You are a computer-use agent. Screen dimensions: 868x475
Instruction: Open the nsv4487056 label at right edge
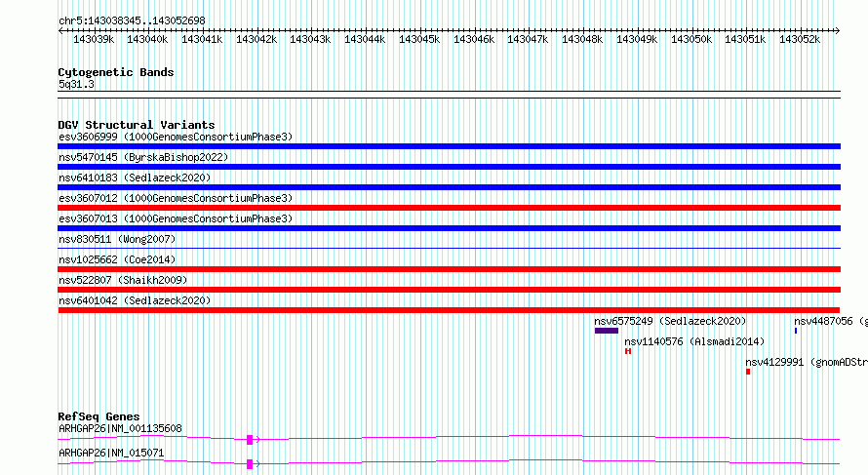(x=830, y=321)
